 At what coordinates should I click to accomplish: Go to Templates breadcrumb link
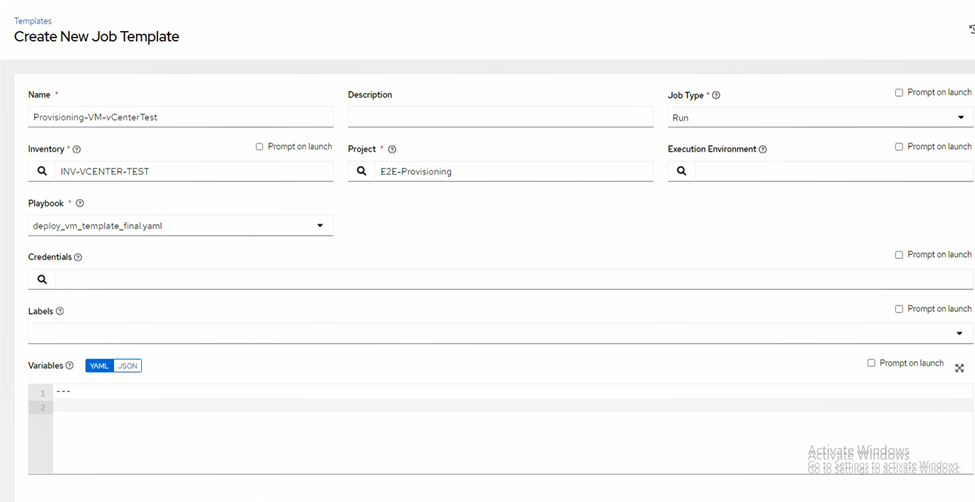[33, 21]
